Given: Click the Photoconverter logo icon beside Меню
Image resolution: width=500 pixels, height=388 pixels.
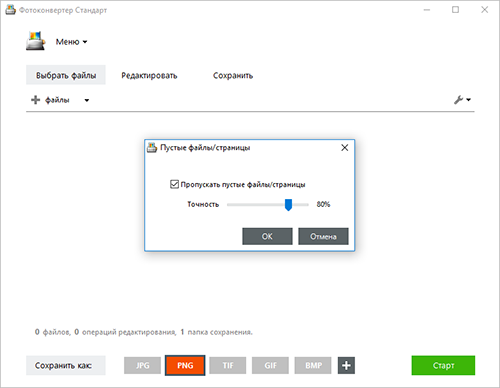Looking at the screenshot, I should (35, 41).
